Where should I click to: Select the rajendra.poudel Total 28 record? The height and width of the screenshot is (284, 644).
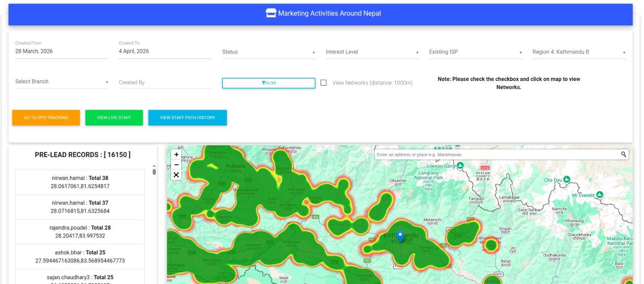click(80, 232)
